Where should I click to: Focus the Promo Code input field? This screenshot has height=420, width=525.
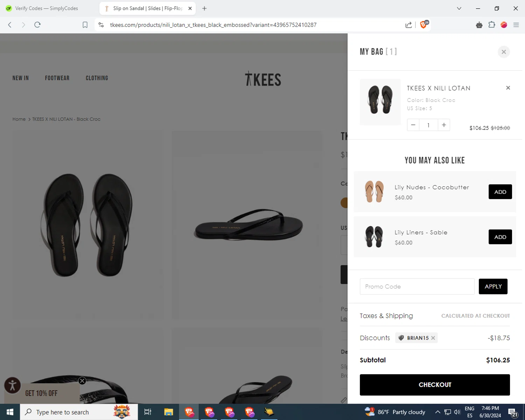pyautogui.click(x=417, y=286)
